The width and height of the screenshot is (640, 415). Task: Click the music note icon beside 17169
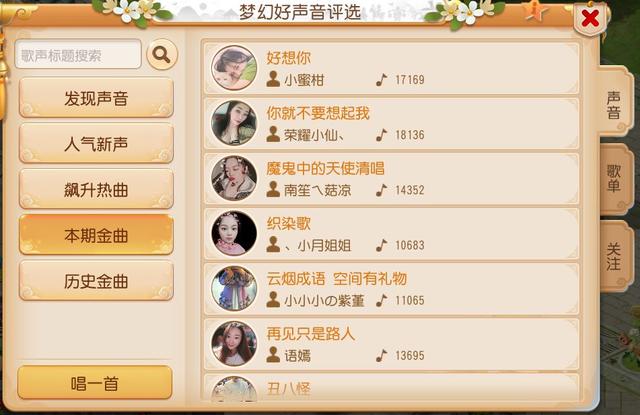click(x=381, y=80)
